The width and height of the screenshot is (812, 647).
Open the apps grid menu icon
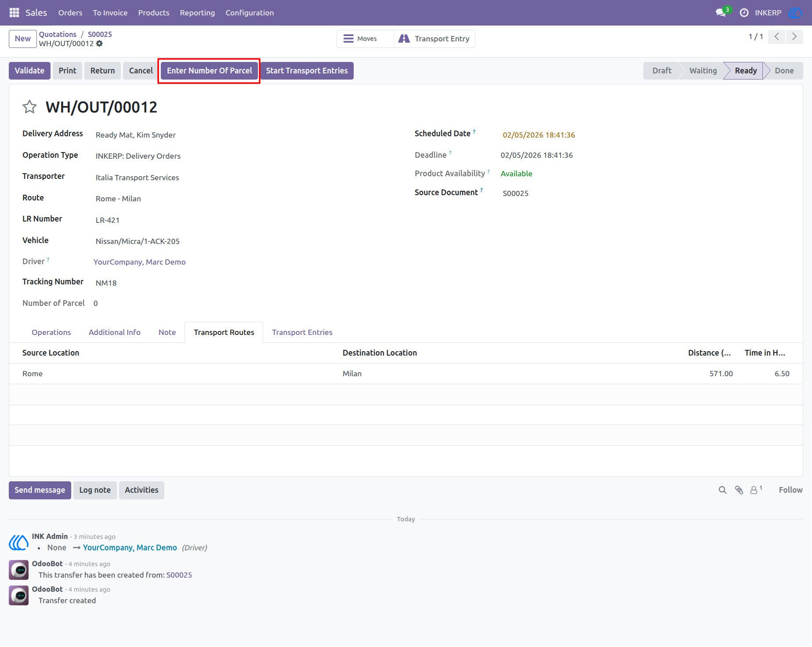point(14,13)
